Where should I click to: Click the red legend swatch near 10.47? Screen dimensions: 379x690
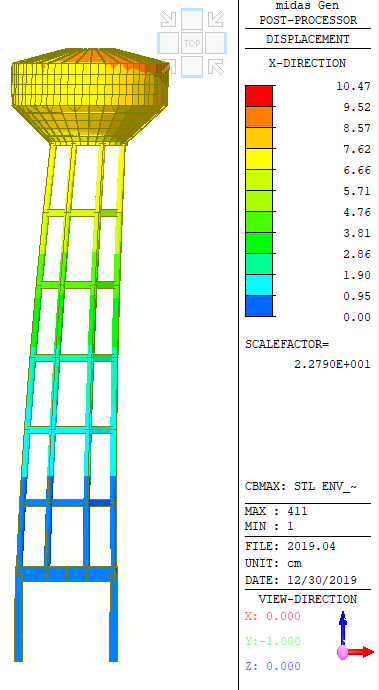point(259,96)
